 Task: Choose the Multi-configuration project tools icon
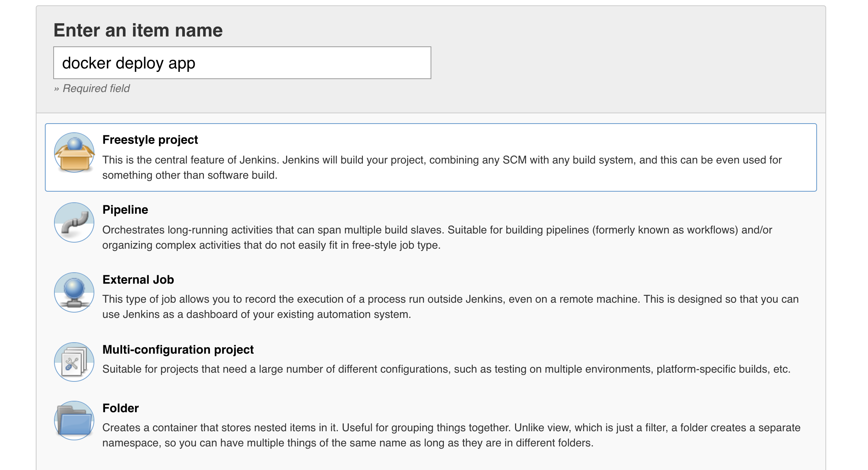tap(74, 362)
